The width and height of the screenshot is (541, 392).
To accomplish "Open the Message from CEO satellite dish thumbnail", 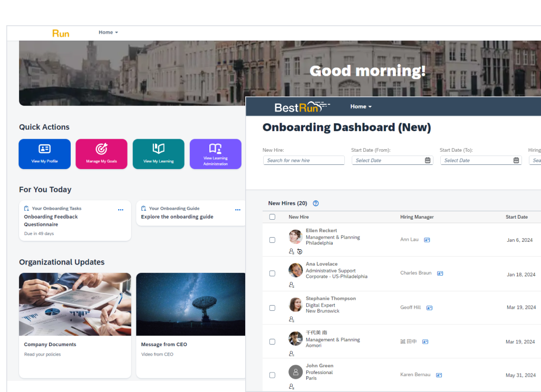I will click(190, 304).
